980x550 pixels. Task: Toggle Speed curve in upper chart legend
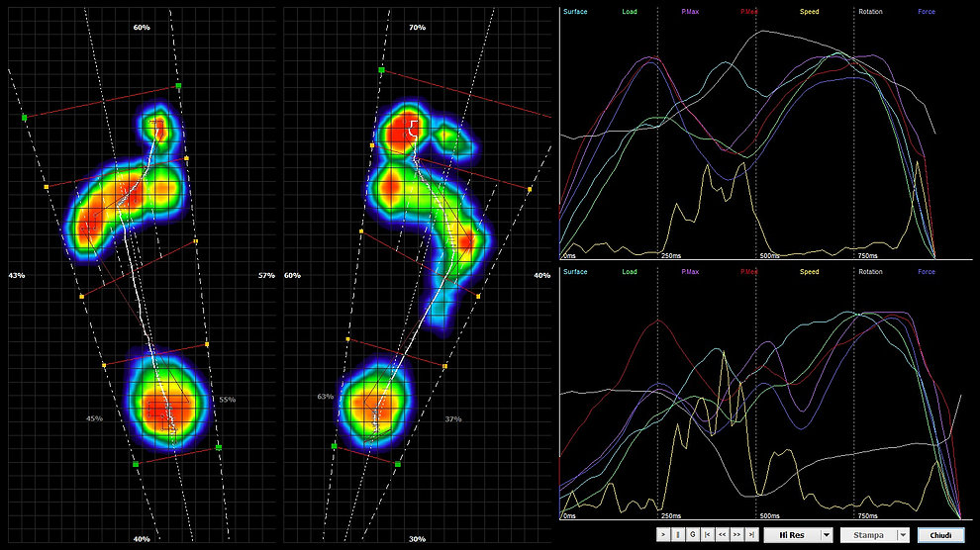coord(809,12)
